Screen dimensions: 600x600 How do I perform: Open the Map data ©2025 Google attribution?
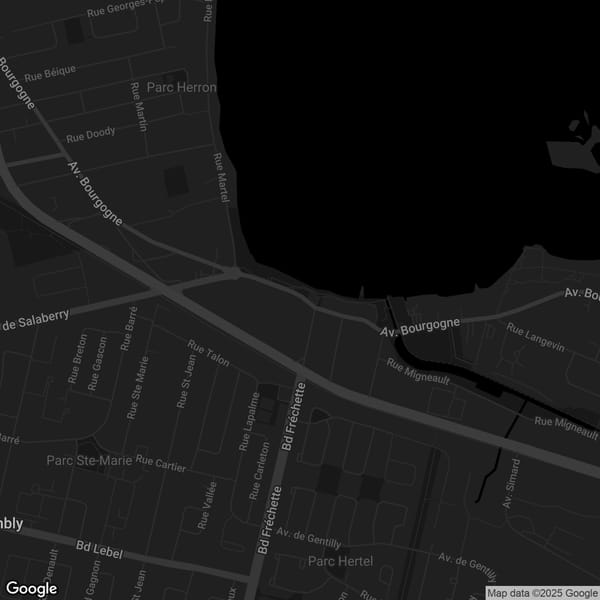pos(541,592)
